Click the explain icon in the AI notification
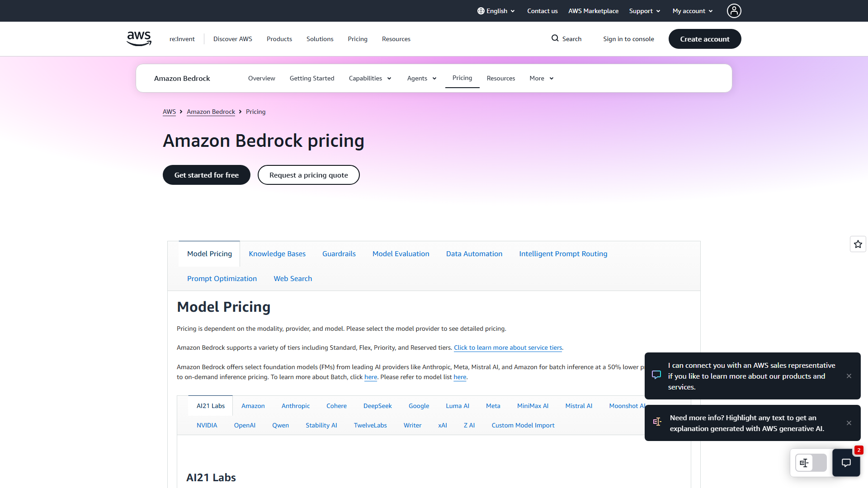The width and height of the screenshot is (868, 488). (657, 422)
